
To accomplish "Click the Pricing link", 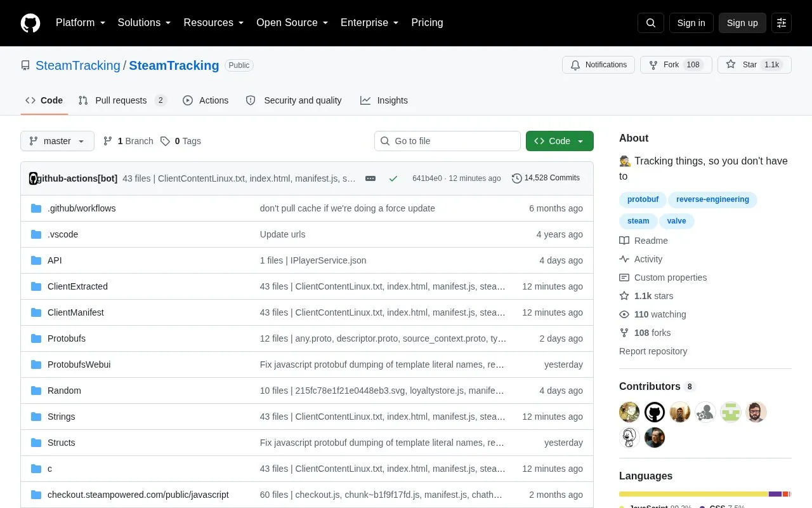I will click(427, 23).
